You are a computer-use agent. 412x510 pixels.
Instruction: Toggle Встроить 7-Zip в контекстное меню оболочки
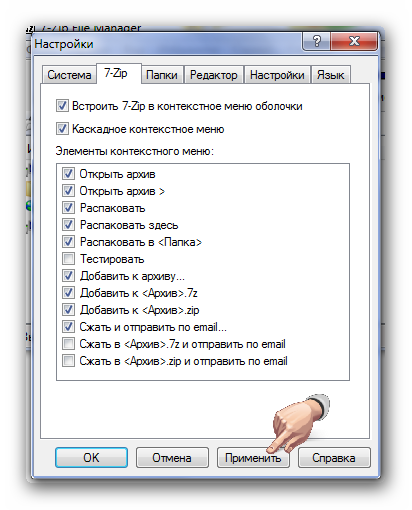[x=62, y=106]
